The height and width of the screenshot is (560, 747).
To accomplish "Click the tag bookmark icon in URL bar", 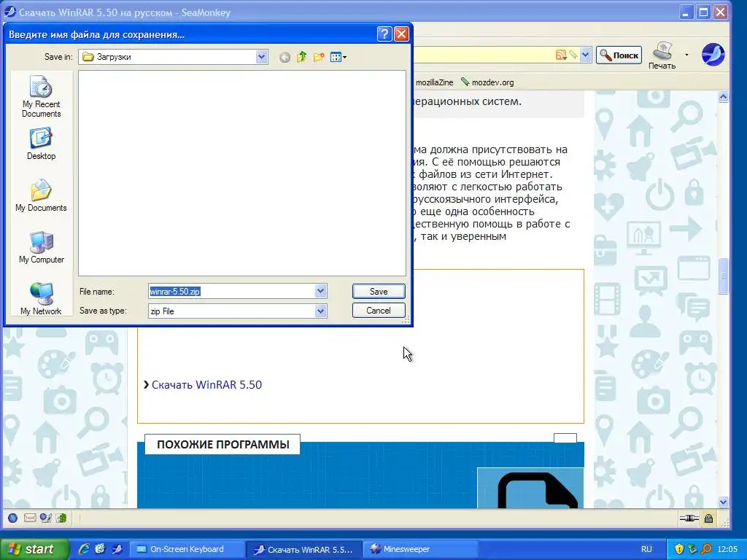I will point(573,55).
